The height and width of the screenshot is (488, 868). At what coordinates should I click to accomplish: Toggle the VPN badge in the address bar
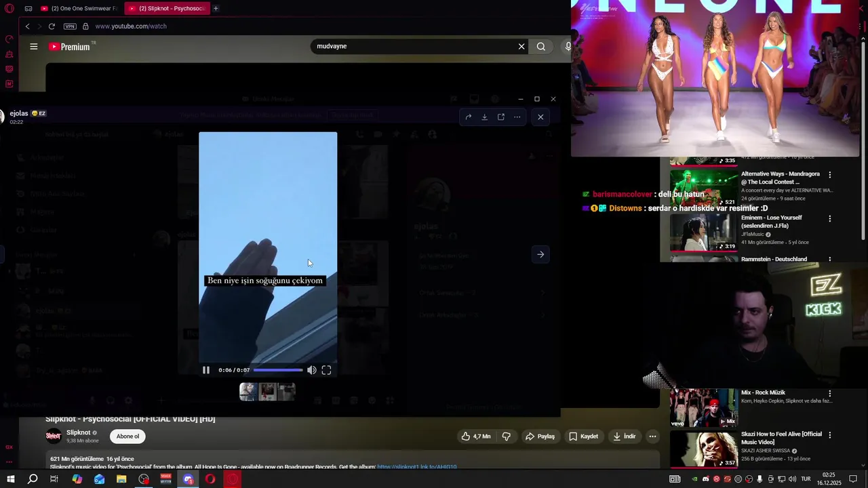[70, 26]
